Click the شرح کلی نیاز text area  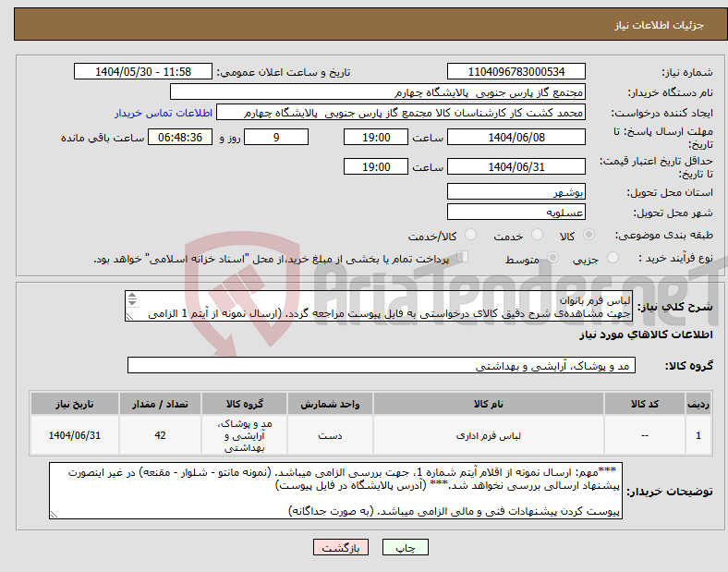379,307
